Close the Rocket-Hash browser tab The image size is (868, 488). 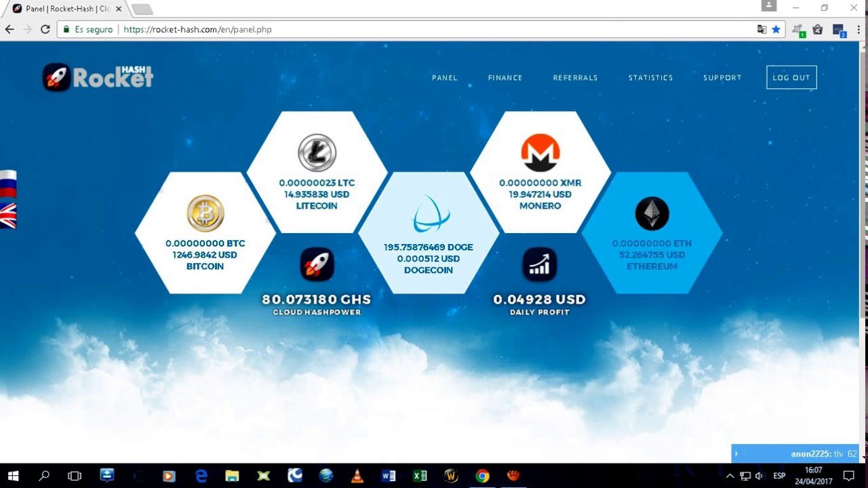tap(118, 9)
